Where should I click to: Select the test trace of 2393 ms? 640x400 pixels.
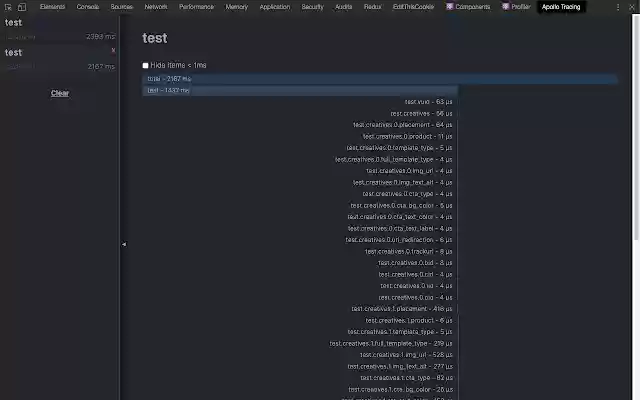(x=60, y=29)
